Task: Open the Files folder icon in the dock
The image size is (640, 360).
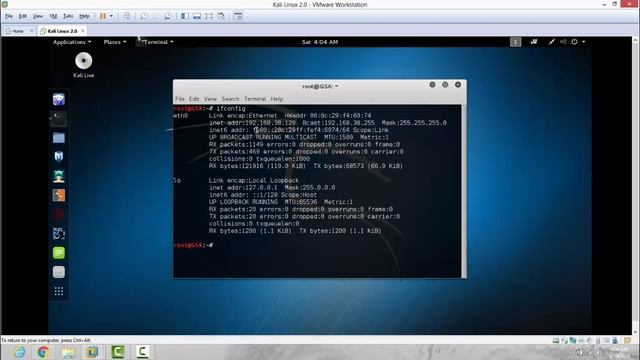Action: tap(59, 138)
